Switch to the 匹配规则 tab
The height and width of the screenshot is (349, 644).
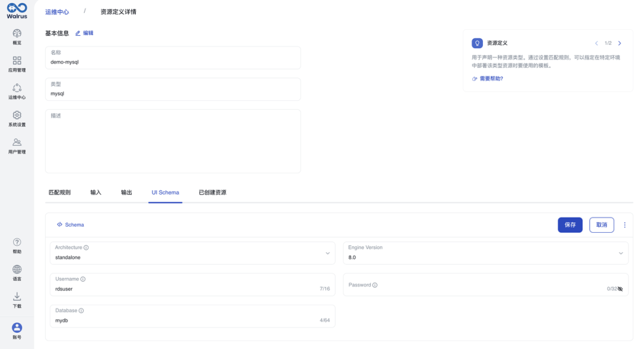60,192
